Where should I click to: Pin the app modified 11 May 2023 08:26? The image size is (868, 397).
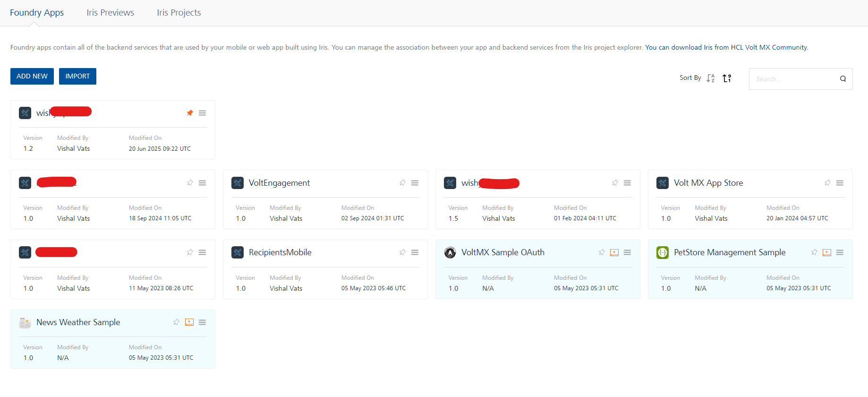190,252
